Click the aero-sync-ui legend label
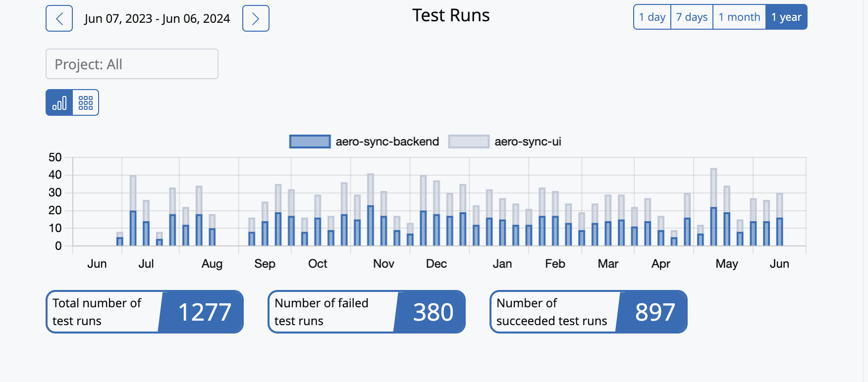 click(528, 142)
